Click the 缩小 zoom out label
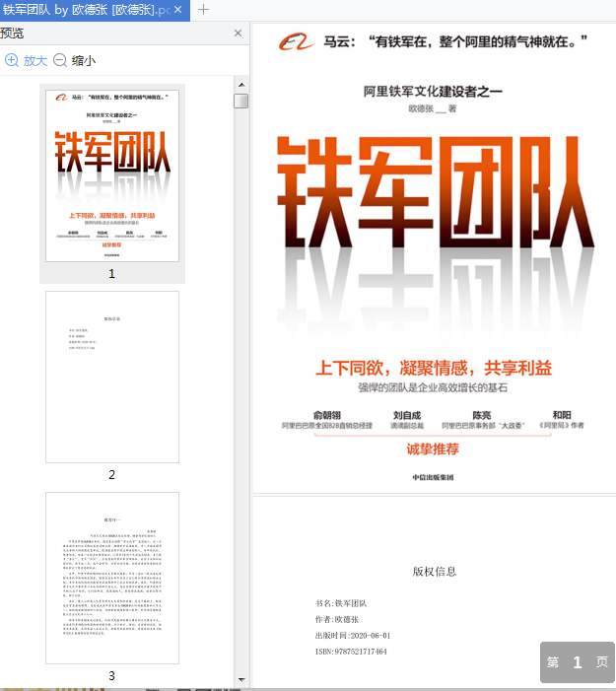The height and width of the screenshot is (691, 616). tap(84, 60)
